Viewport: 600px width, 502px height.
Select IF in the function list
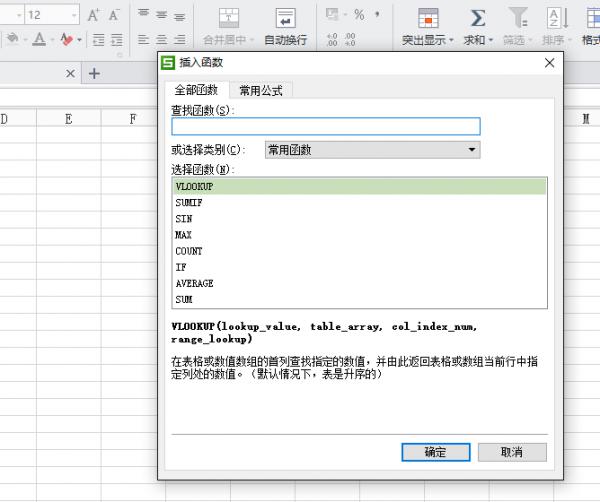click(x=359, y=267)
